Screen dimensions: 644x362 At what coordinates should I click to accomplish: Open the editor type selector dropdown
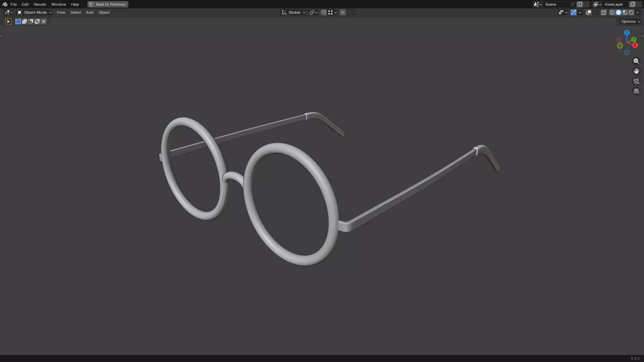pyautogui.click(x=8, y=12)
